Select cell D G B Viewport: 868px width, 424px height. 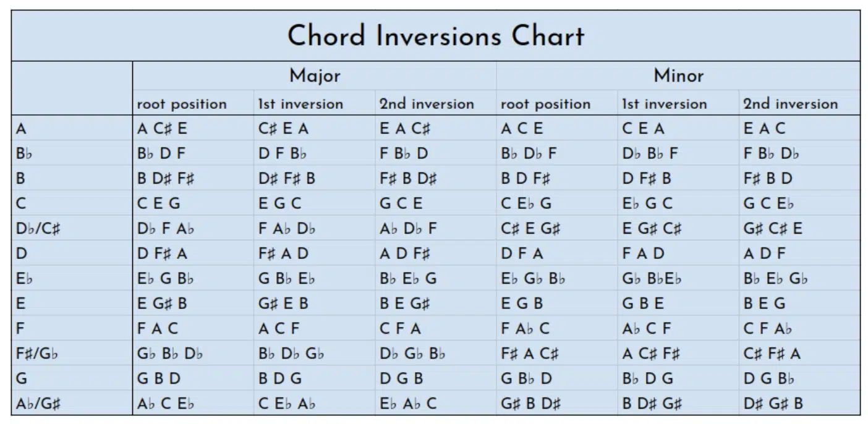coord(401,379)
